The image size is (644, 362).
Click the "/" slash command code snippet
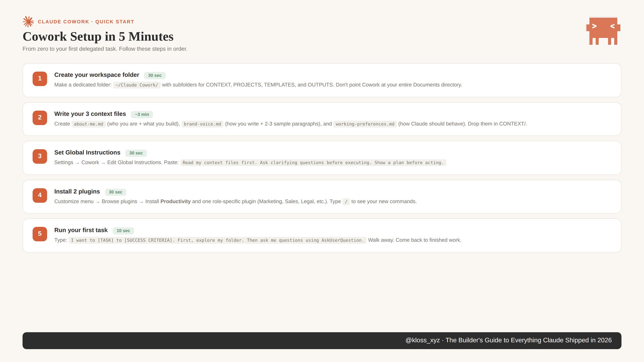click(x=346, y=202)
